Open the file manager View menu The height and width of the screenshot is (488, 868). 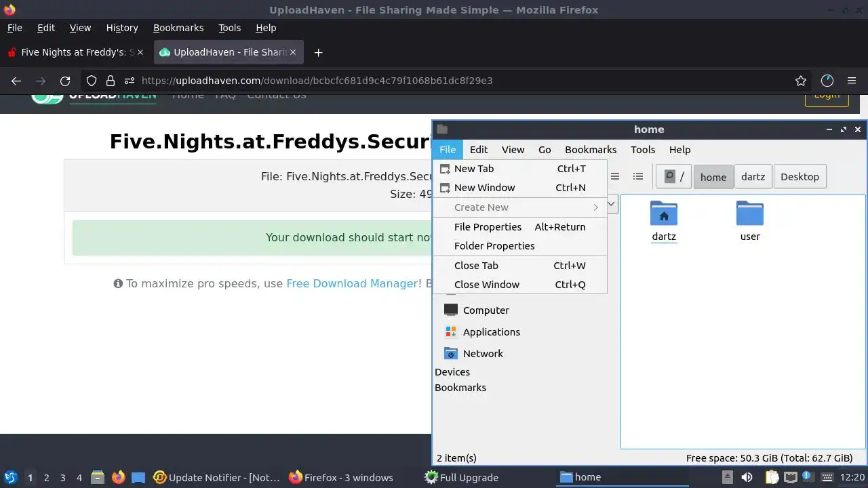[x=513, y=150]
